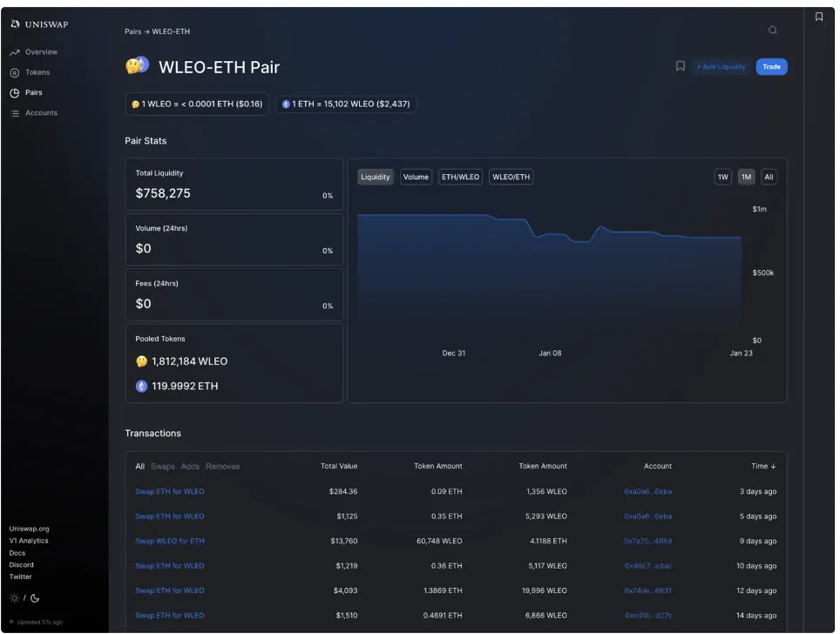Open the $1,125 Swap ETH for WLEO transaction
This screenshot has height=634, width=840.
(169, 516)
